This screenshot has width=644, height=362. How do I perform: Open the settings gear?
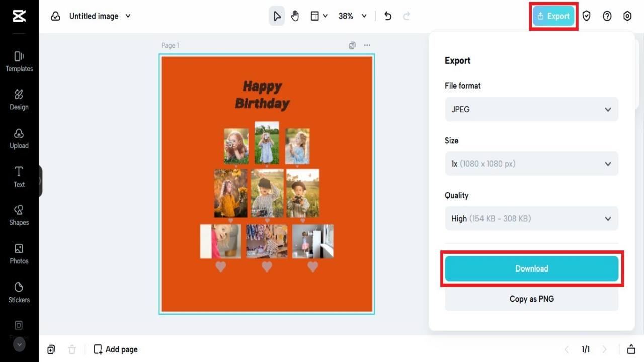coord(627,16)
